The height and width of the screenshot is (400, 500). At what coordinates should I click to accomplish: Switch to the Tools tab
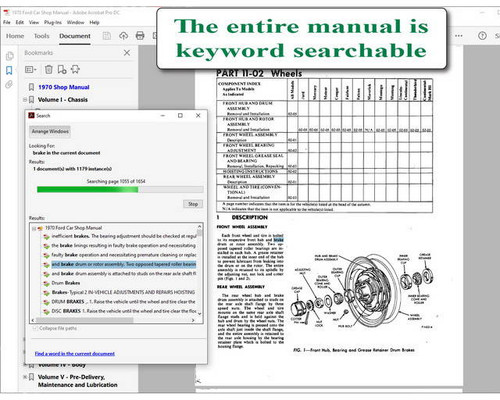click(x=41, y=36)
